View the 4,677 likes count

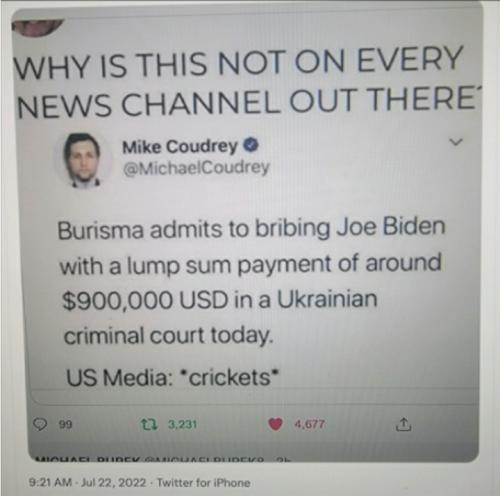[309, 424]
